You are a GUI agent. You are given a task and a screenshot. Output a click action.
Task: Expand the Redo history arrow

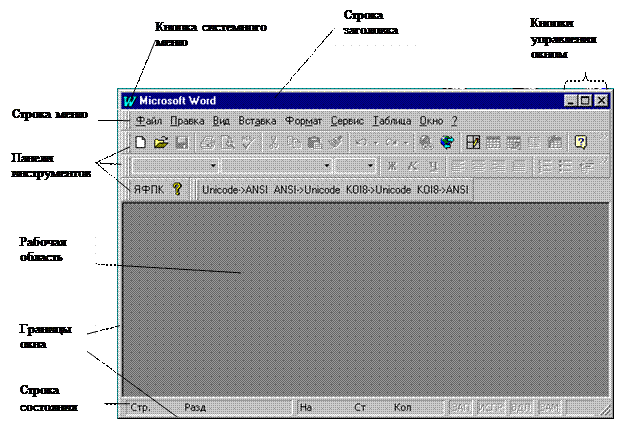[x=406, y=142]
